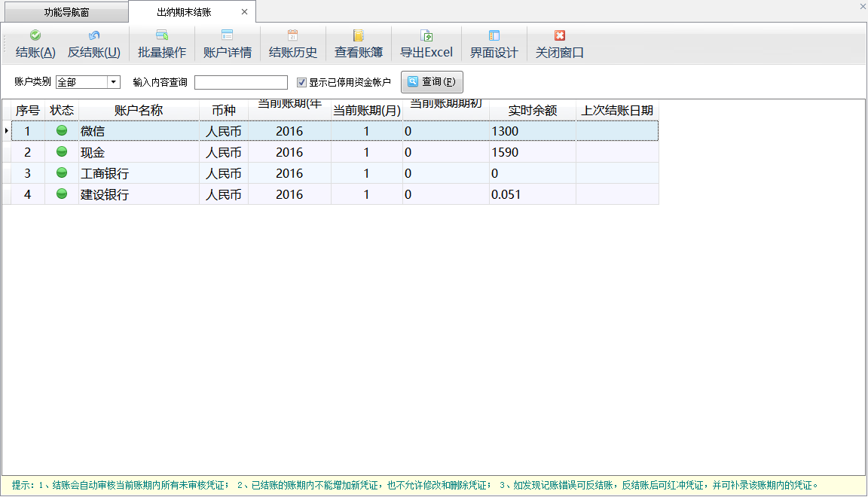Viewport: 868px width, 497px height.
Task: Click green status indicator for 微信 row
Action: (x=62, y=131)
